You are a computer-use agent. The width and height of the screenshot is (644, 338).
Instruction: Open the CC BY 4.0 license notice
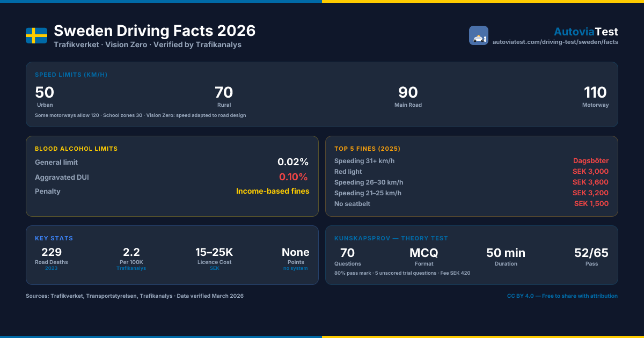click(562, 296)
